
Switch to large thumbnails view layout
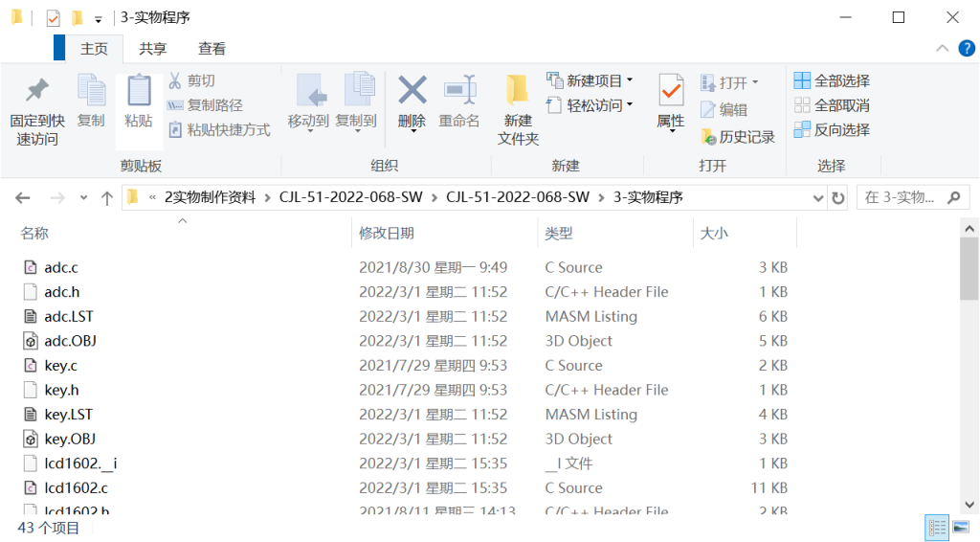[x=960, y=528]
